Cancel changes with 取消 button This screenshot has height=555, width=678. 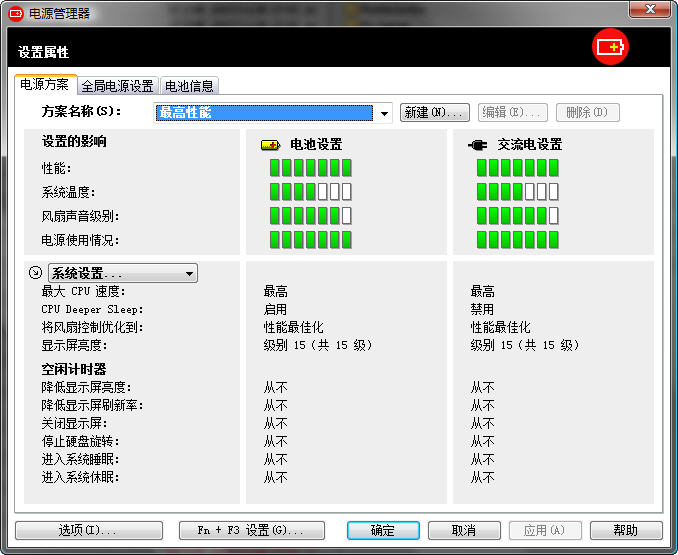point(464,530)
